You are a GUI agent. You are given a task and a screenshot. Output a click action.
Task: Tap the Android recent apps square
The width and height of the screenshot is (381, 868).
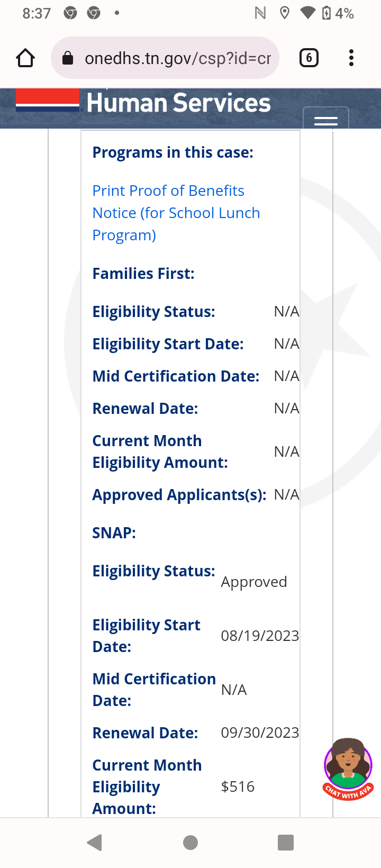[286, 842]
